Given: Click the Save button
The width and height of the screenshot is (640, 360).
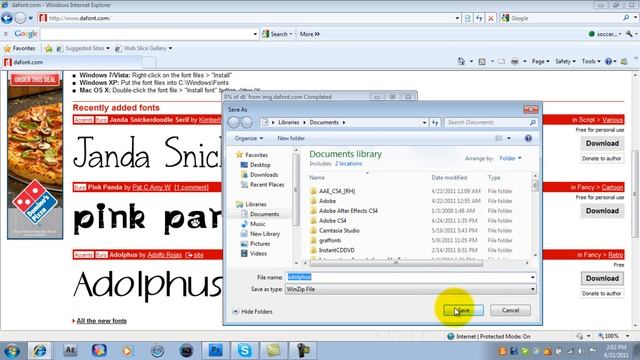Looking at the screenshot, I should click(x=464, y=310).
